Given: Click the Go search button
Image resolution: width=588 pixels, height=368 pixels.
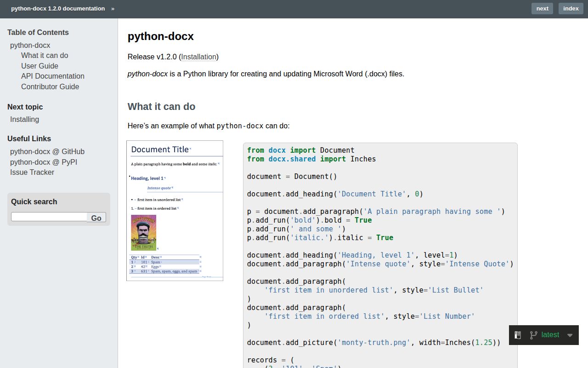Looking at the screenshot, I should [x=96, y=218].
